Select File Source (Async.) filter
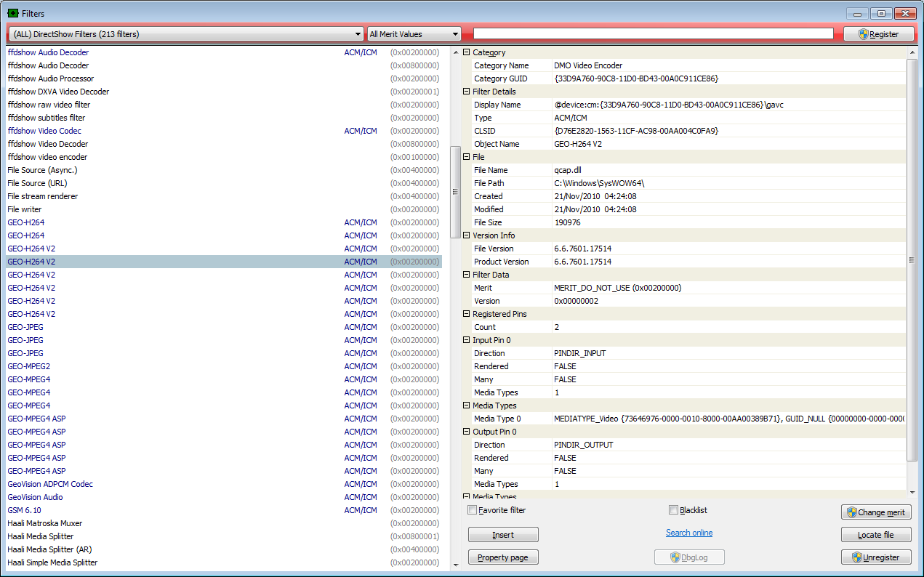 223,170
